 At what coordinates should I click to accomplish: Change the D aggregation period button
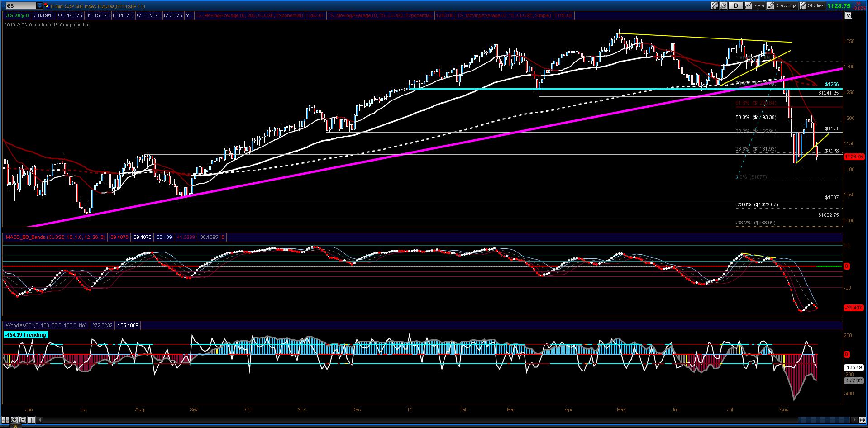pyautogui.click(x=736, y=6)
